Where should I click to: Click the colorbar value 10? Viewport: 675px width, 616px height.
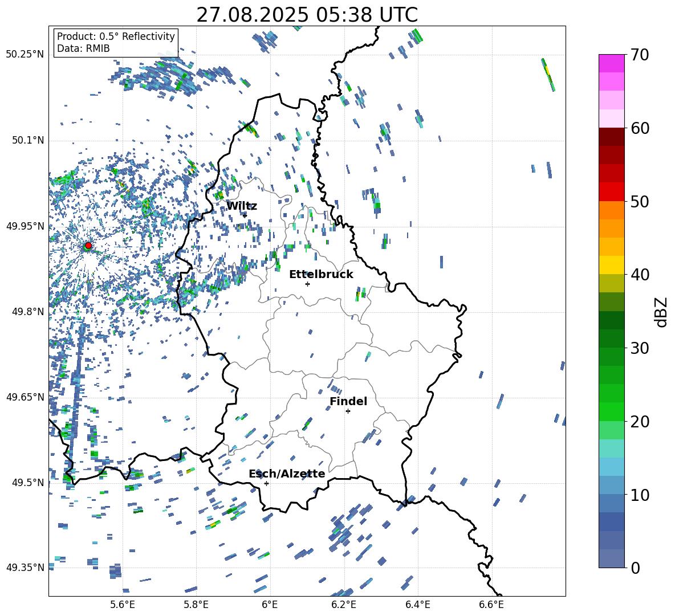[640, 495]
